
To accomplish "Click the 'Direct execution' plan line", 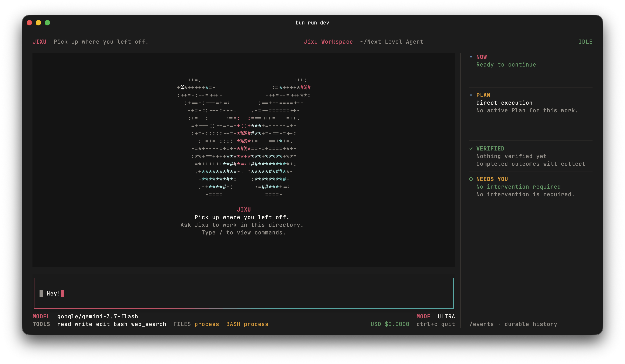I will point(504,103).
